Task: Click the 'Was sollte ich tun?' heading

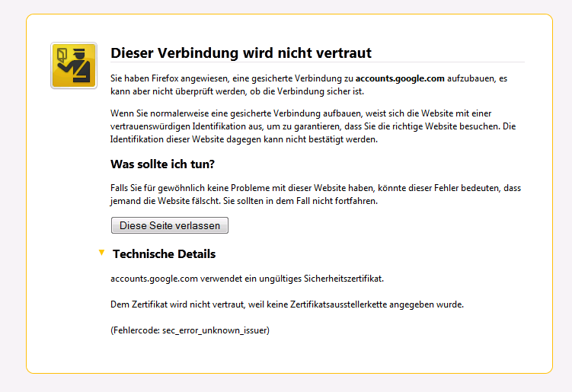Action: (162, 164)
